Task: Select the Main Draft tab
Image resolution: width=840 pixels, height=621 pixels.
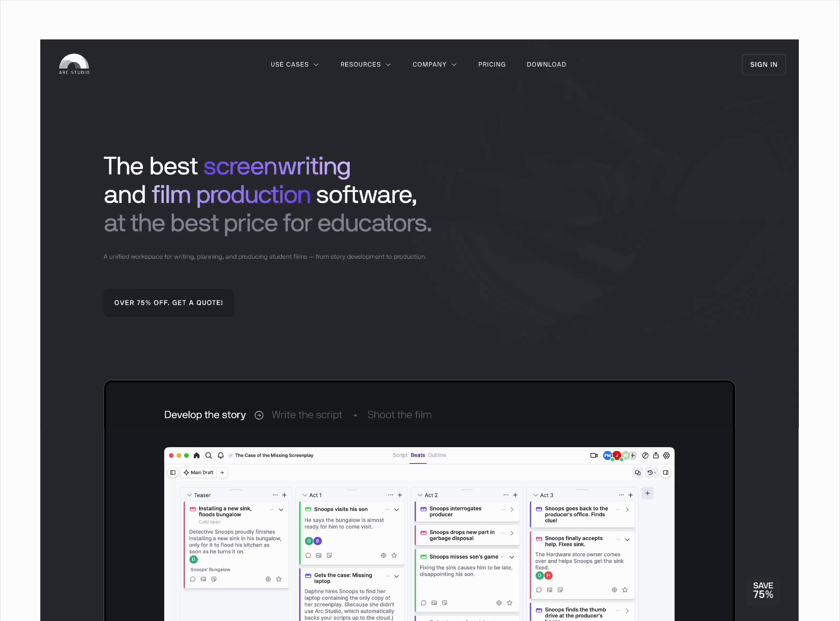Action: point(199,472)
